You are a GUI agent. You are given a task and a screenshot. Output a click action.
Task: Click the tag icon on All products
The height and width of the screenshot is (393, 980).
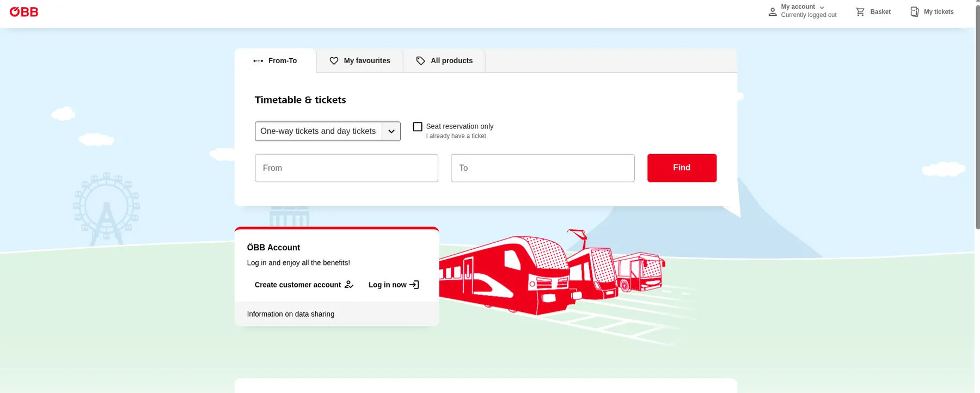pyautogui.click(x=420, y=61)
